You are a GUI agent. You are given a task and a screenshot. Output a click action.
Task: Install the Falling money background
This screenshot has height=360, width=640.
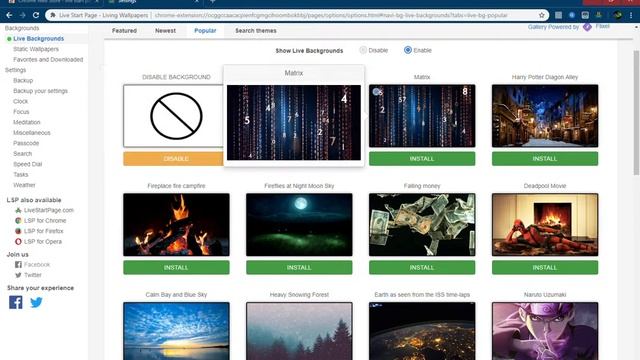click(x=422, y=268)
